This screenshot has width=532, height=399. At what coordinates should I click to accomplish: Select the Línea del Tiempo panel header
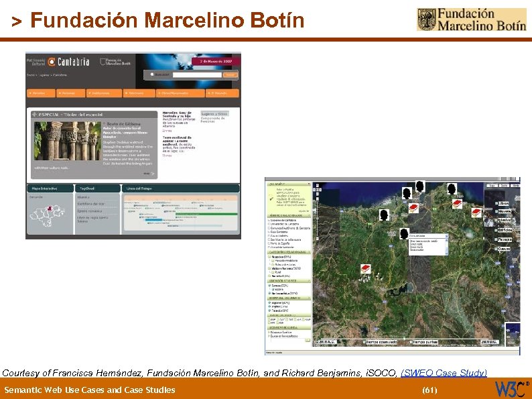[x=180, y=188]
